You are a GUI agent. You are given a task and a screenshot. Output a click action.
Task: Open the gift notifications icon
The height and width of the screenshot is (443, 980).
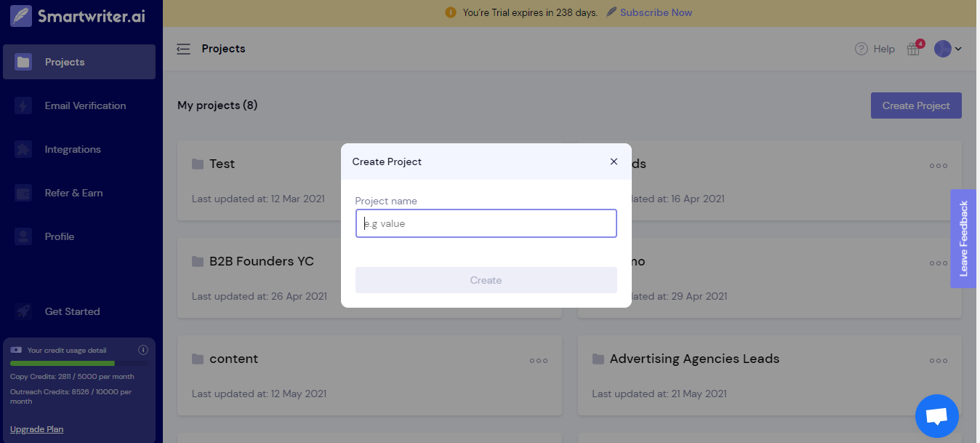click(913, 49)
